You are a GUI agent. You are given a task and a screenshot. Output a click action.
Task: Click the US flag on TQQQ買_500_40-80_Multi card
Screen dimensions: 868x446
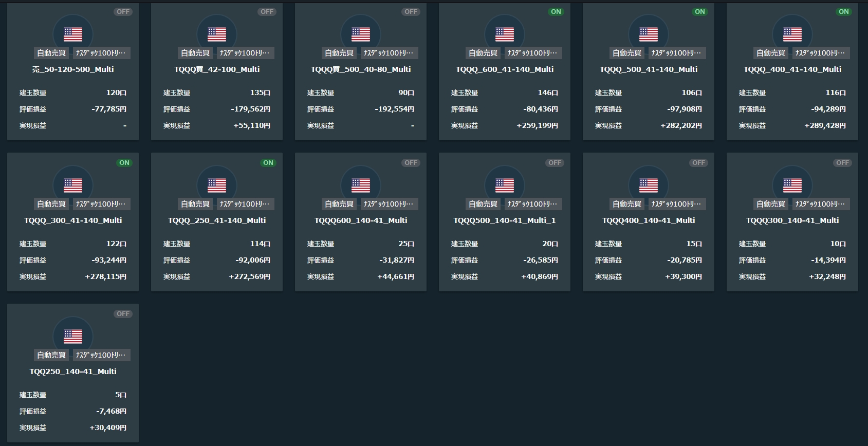[361, 34]
